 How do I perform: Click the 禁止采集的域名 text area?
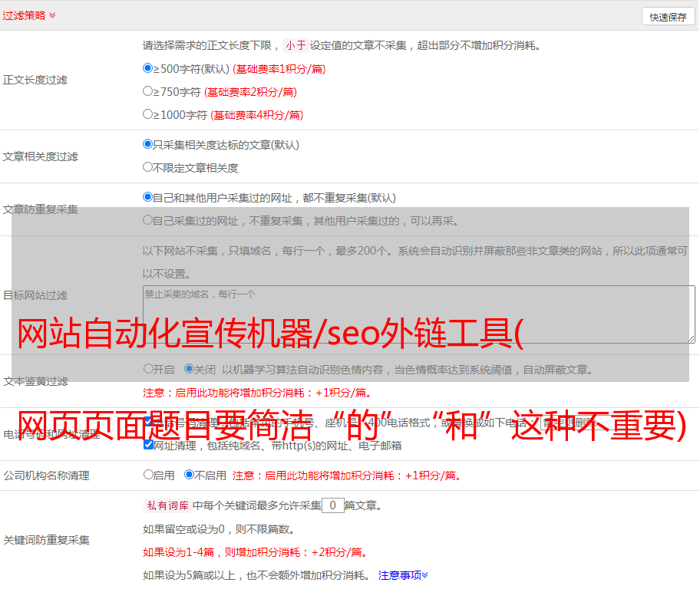coord(418,314)
